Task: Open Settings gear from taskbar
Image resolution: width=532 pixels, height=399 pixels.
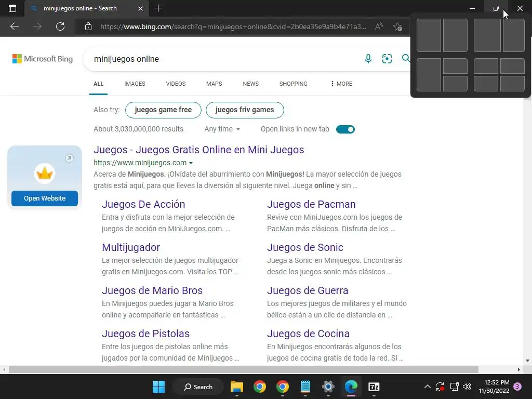Action: coord(328,387)
